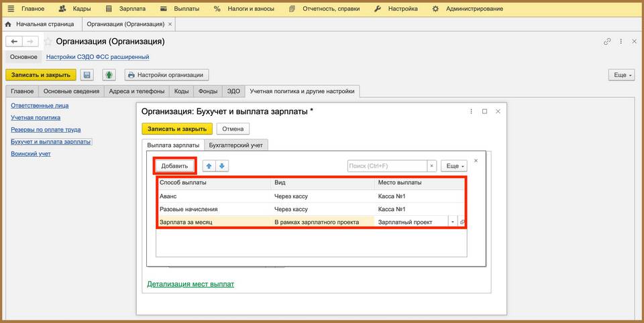Click В рамках зарплатного проекта cell
Image resolution: width=644 pixels, height=323 pixels.
(x=323, y=222)
